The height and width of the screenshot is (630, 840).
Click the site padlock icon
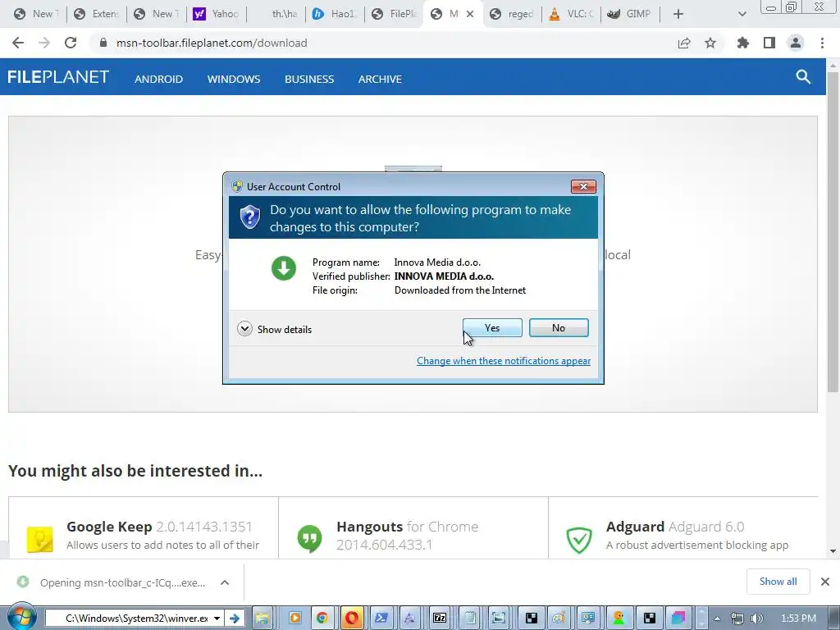coord(103,43)
